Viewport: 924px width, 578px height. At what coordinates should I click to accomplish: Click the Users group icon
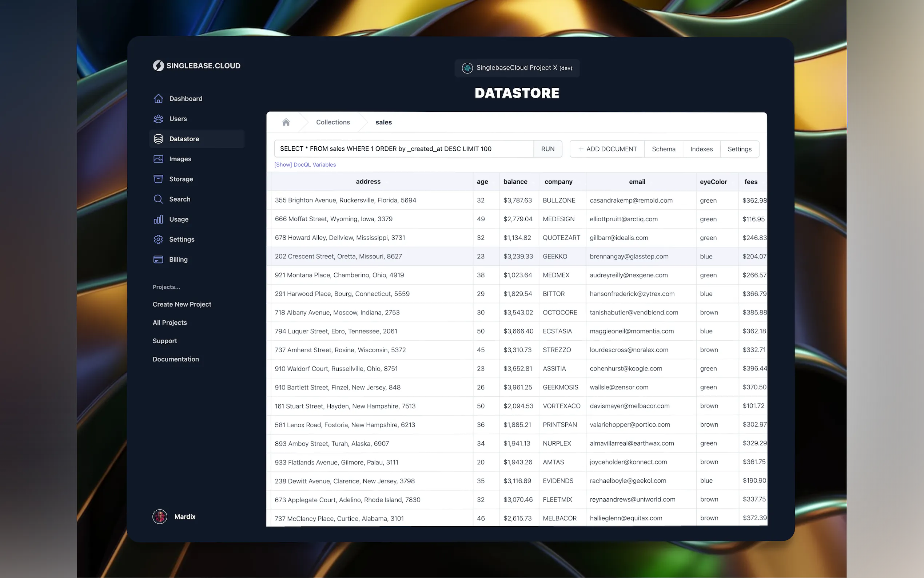point(158,119)
